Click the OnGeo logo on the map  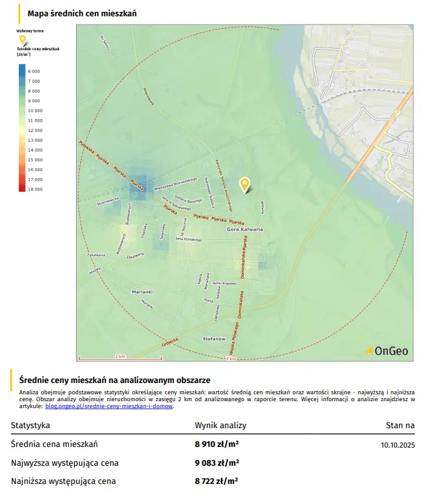coord(386,350)
